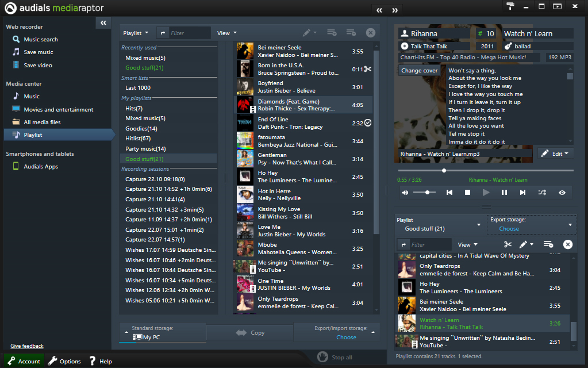Toggle the eye visualization icon in player

pos(562,193)
